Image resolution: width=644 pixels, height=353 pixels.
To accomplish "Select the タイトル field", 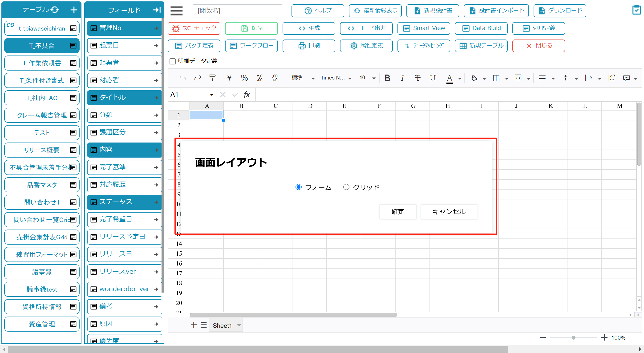I will click(x=124, y=98).
